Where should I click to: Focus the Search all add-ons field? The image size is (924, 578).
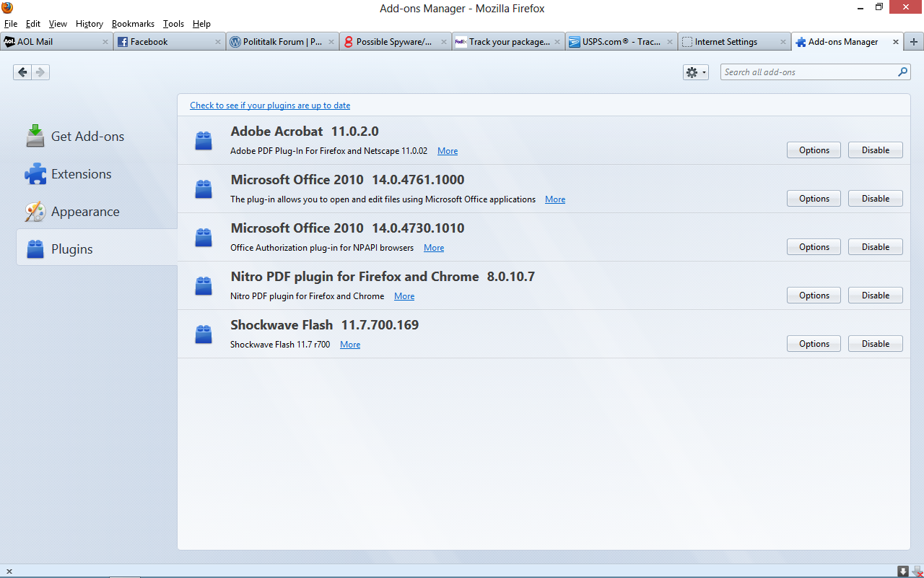(x=815, y=72)
